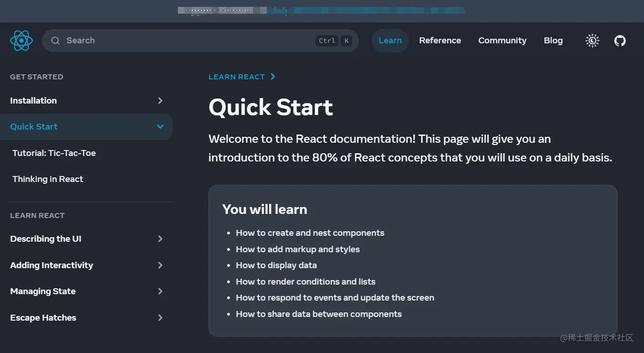Open the Reference tab
The width and height of the screenshot is (644, 353).
click(440, 41)
